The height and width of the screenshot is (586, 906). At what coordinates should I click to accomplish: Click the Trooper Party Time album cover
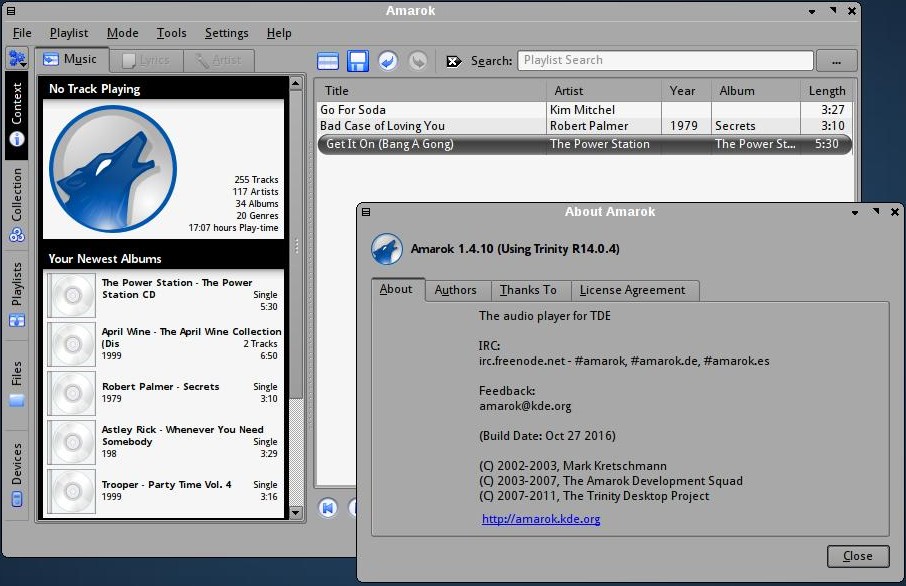pos(72,492)
